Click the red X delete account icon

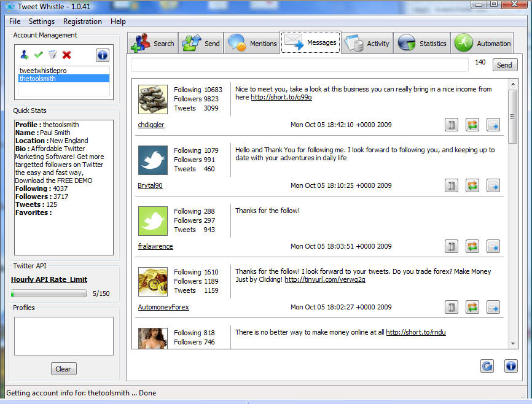66,55
